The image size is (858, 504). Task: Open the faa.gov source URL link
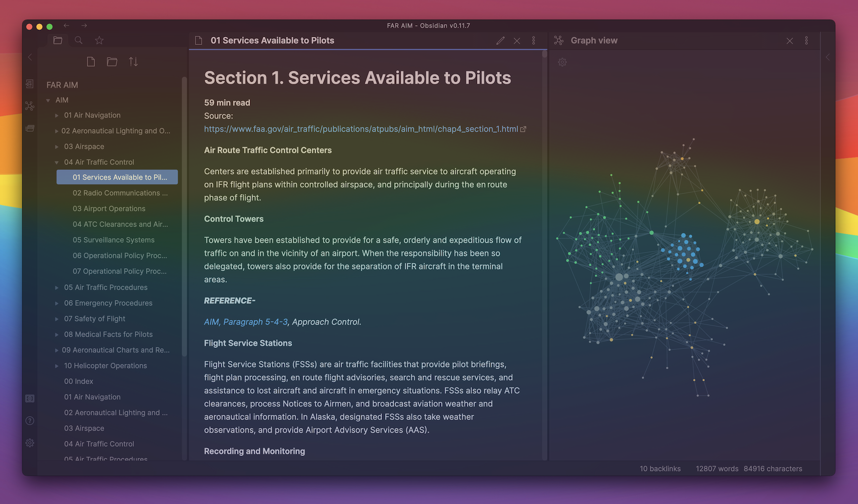(x=361, y=129)
